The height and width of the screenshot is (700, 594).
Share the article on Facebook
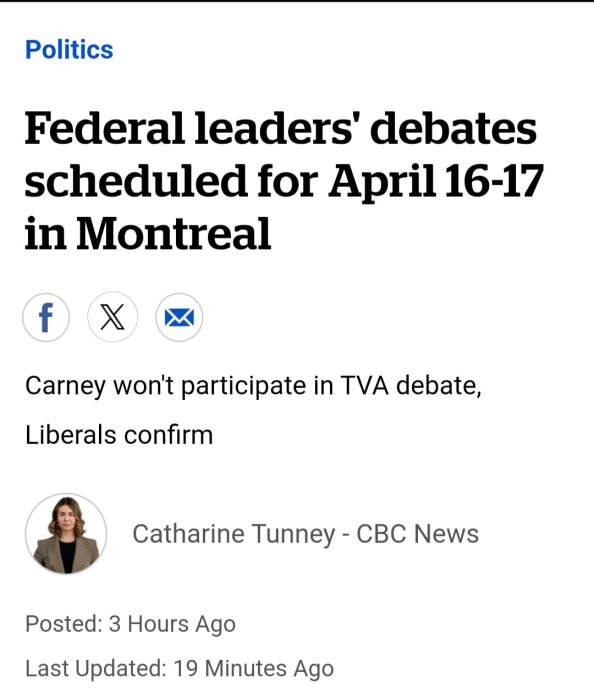(46, 317)
